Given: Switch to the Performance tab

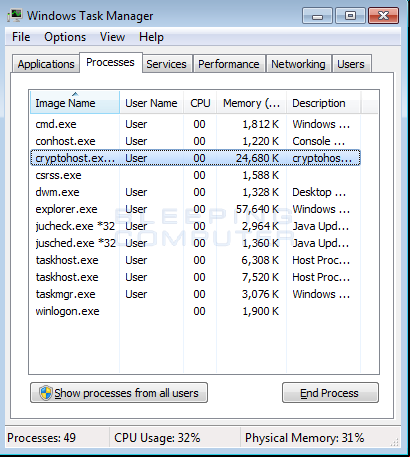Looking at the screenshot, I should 229,64.
